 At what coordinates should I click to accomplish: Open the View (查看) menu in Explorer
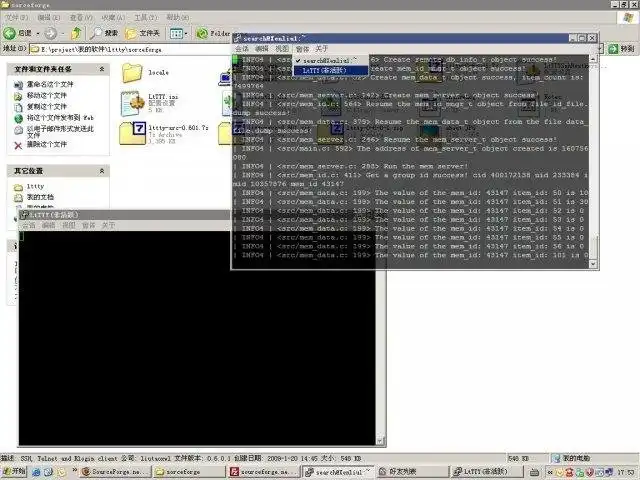81,18
